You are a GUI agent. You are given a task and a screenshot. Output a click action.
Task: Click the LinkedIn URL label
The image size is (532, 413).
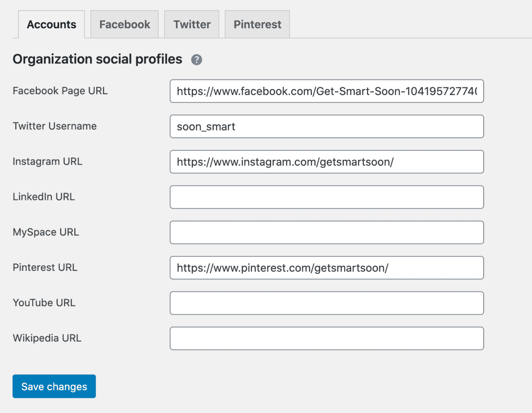tap(43, 197)
